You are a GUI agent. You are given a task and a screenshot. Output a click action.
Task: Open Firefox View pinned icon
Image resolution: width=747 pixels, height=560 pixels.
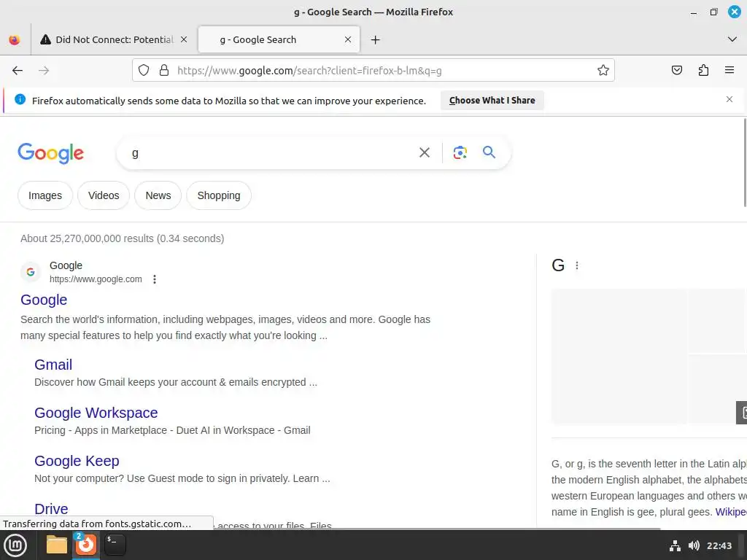15,40
